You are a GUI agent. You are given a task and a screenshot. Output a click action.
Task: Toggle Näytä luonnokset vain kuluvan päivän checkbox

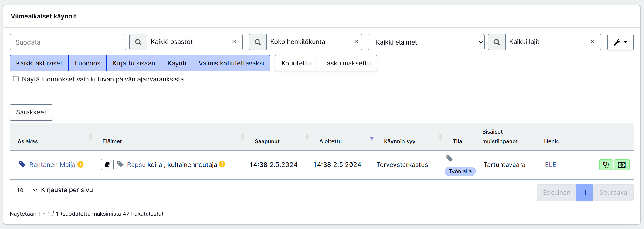click(x=16, y=79)
